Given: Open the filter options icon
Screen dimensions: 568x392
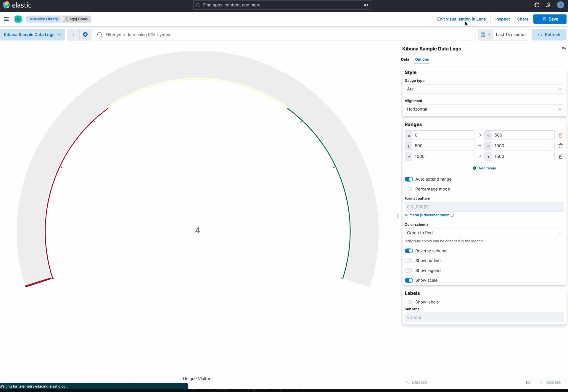Looking at the screenshot, I should click(x=73, y=35).
